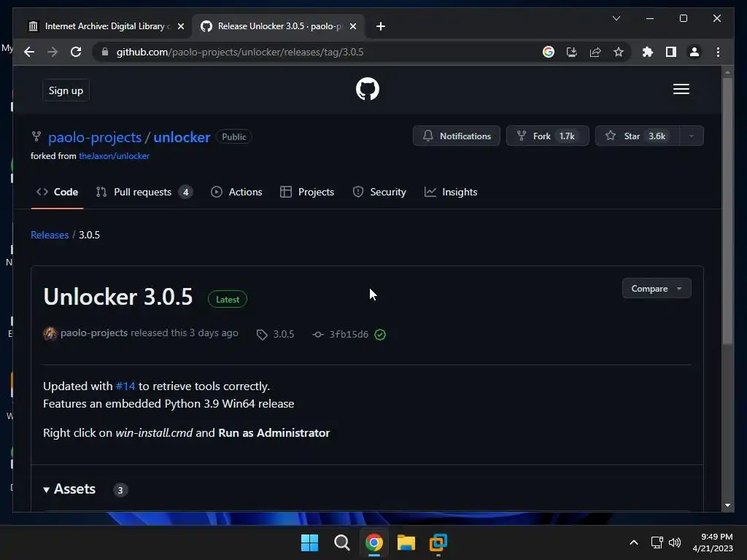The width and height of the screenshot is (747, 560).
Task: Share this page via share icon
Action: (x=595, y=52)
